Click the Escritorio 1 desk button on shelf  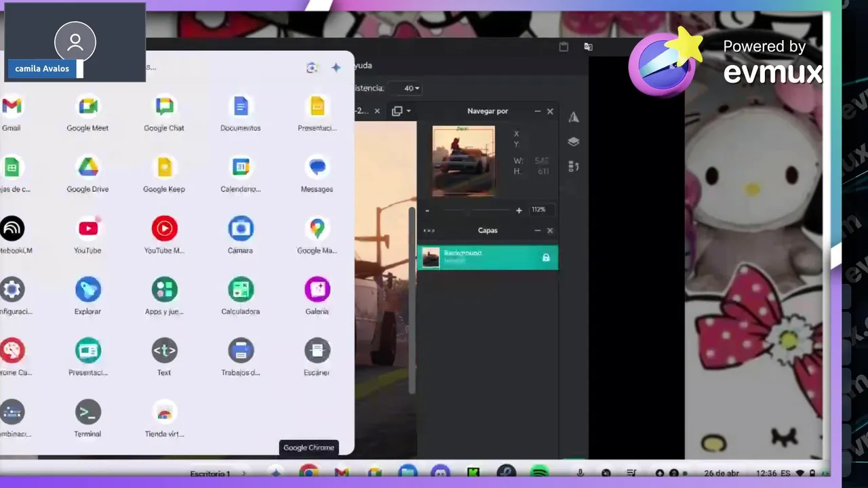pos(210,473)
